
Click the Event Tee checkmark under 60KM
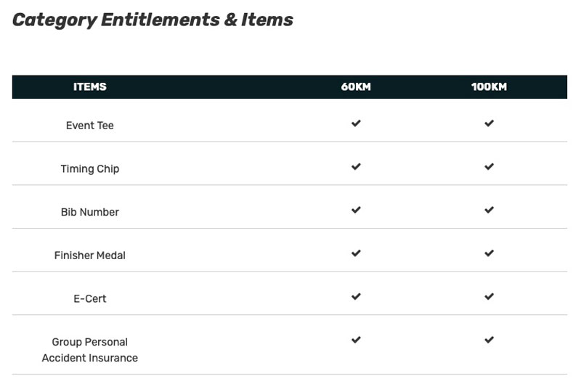tap(356, 123)
